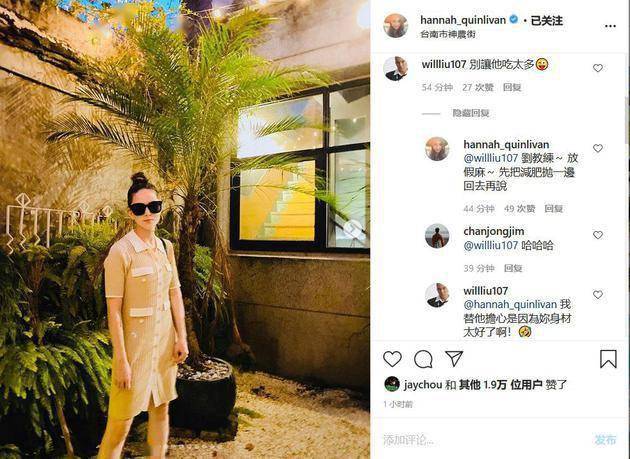Click the 发布 post button
This screenshot has width=630, height=459.
click(605, 440)
